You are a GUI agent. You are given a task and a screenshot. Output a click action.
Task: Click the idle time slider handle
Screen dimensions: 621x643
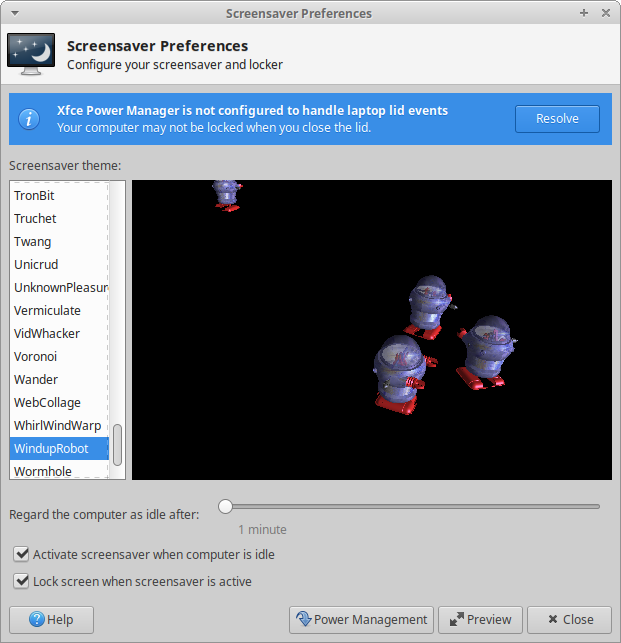pyautogui.click(x=225, y=506)
